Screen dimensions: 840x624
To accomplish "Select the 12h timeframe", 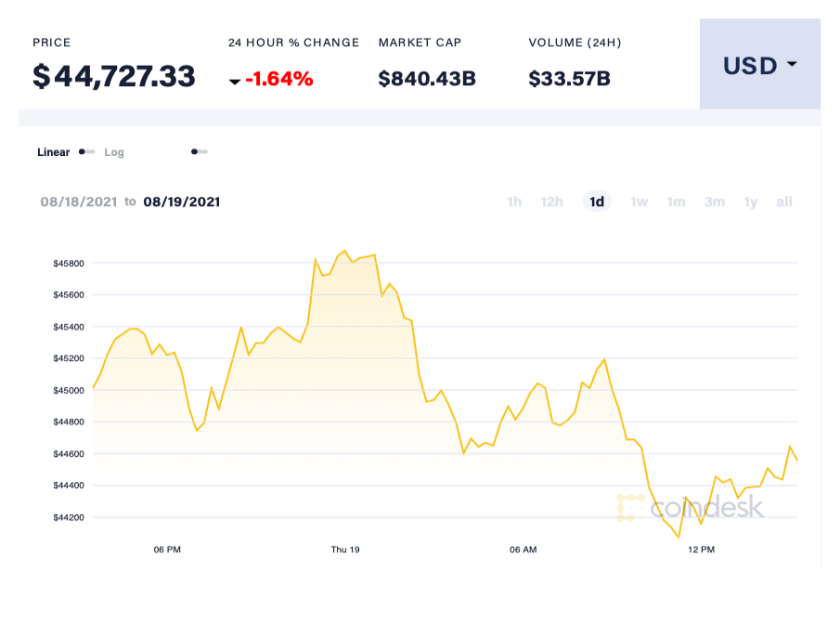I will point(552,201).
